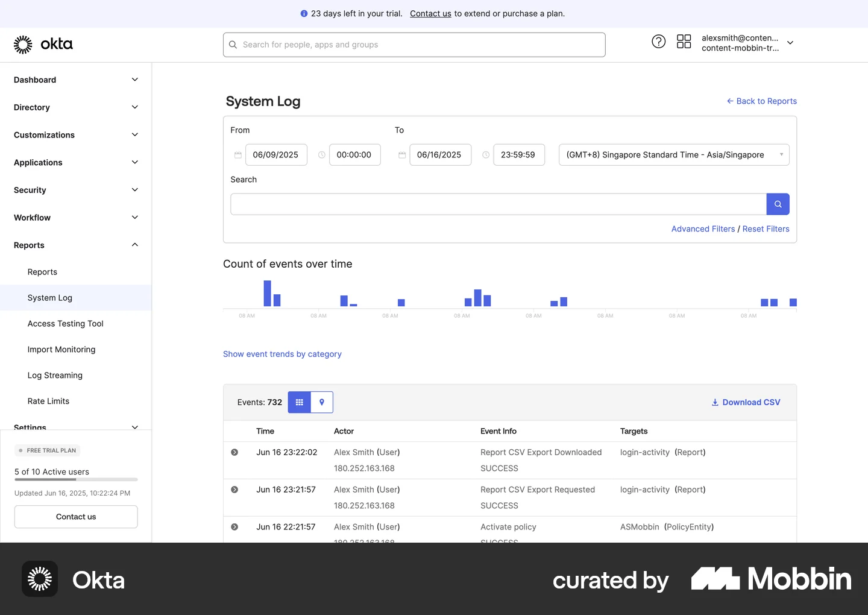Image resolution: width=868 pixels, height=615 pixels.
Task: Open Import Monitoring
Action: click(61, 350)
